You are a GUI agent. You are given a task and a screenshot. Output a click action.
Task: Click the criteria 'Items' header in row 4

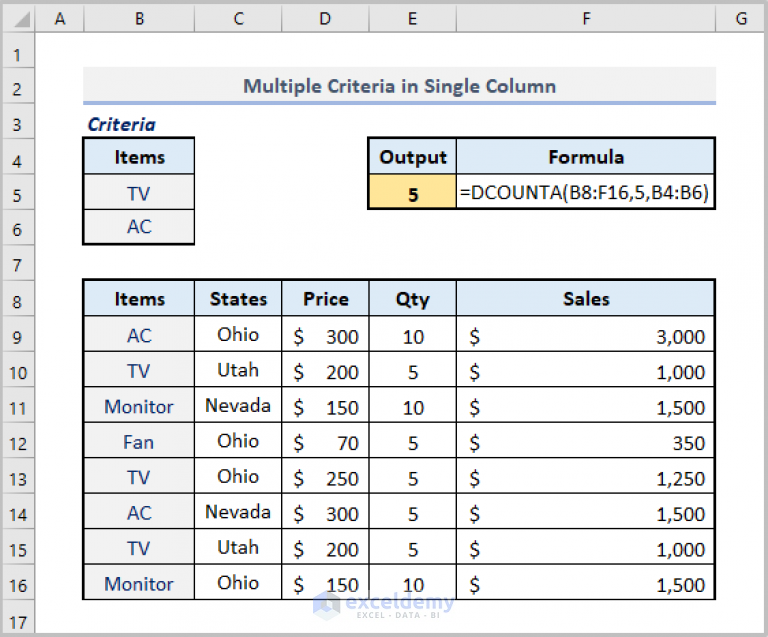click(140, 157)
